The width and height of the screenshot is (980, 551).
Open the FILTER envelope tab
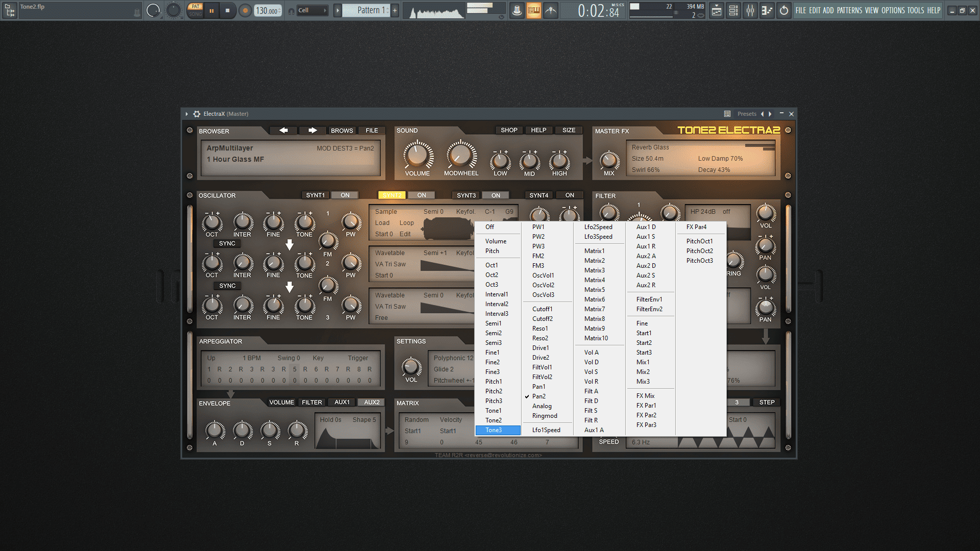point(312,403)
